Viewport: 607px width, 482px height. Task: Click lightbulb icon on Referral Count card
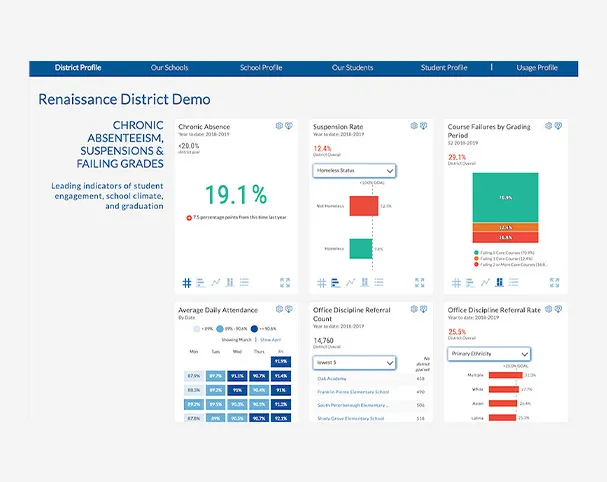424,309
